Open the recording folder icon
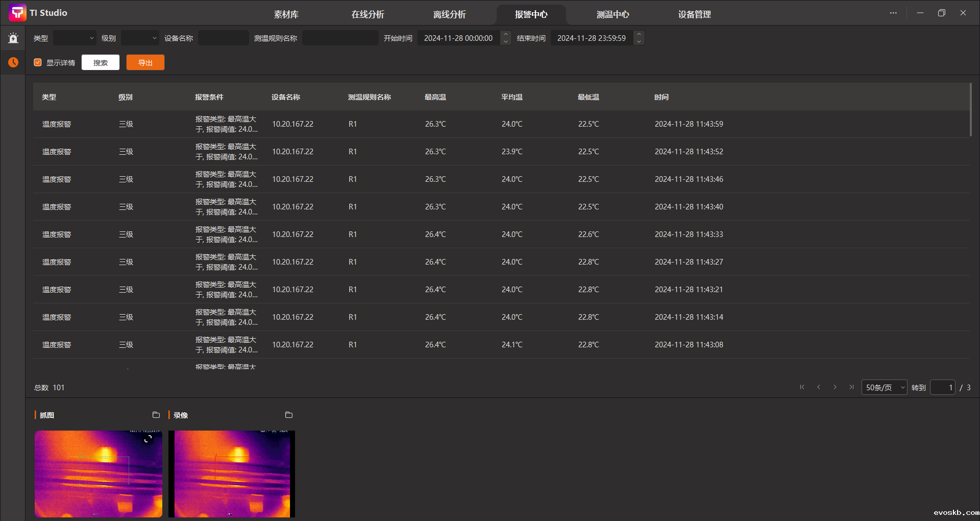This screenshot has width=980, height=521. 289,415
